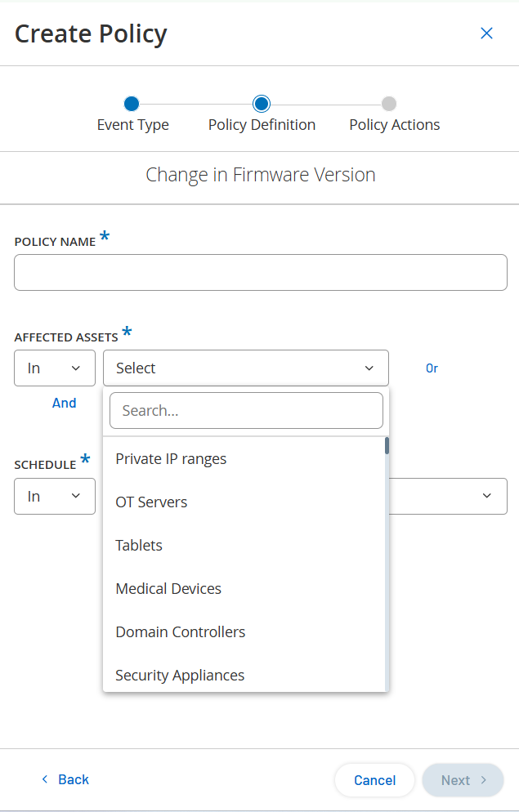Choose Tablets asset group

[139, 546]
